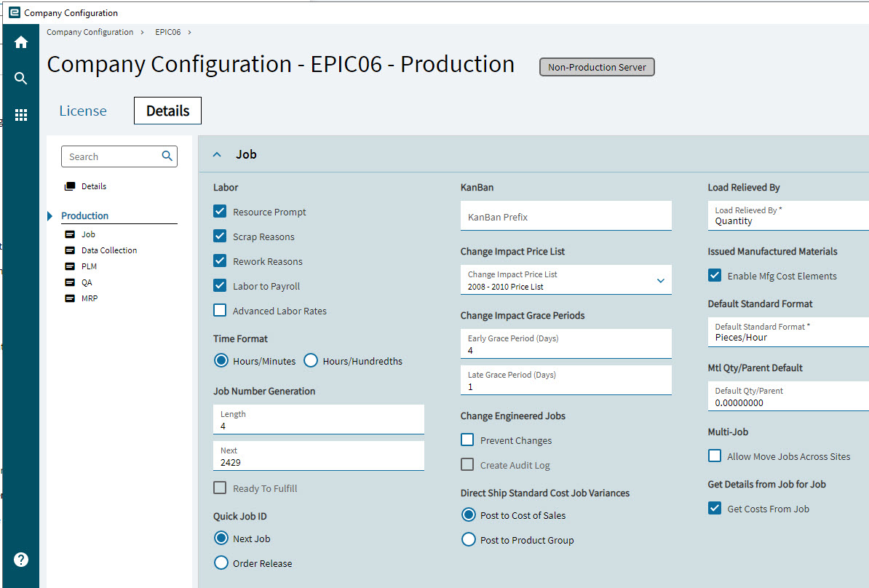The width and height of the screenshot is (869, 588).
Task: Click the Job Number Length field
Action: (x=319, y=419)
